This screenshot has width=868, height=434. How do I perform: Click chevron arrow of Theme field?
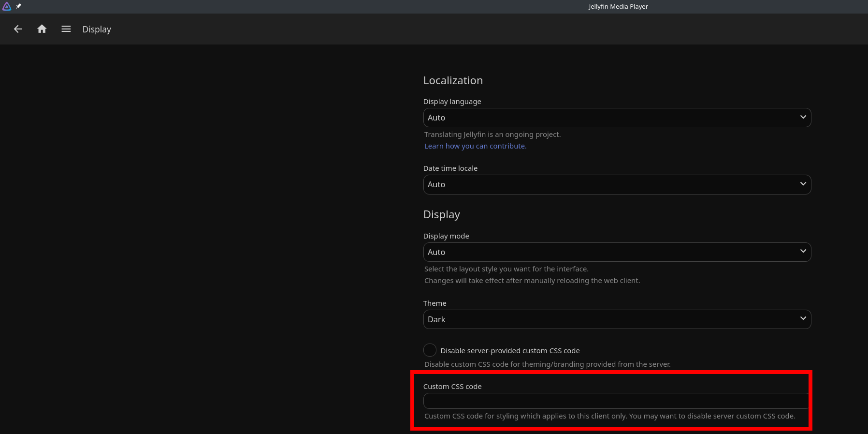click(803, 318)
